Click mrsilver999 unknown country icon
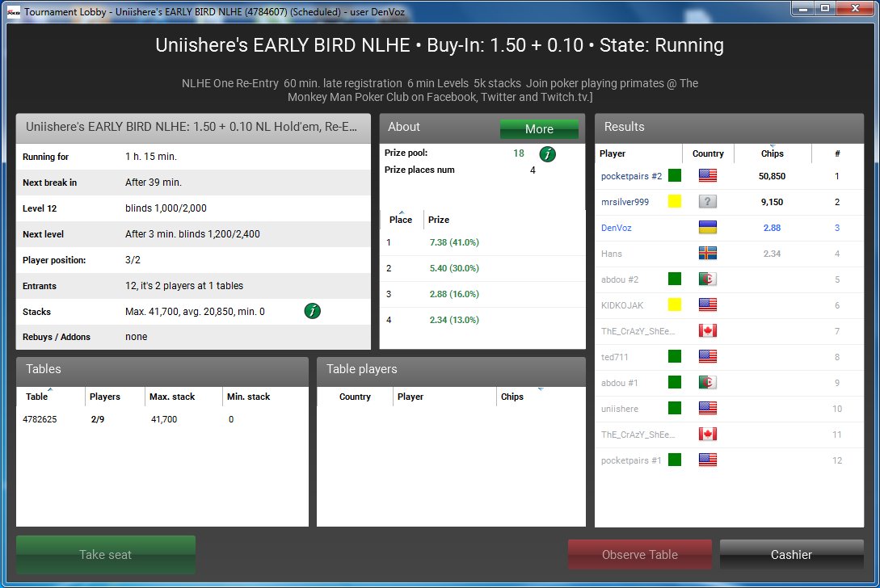 coord(708,201)
